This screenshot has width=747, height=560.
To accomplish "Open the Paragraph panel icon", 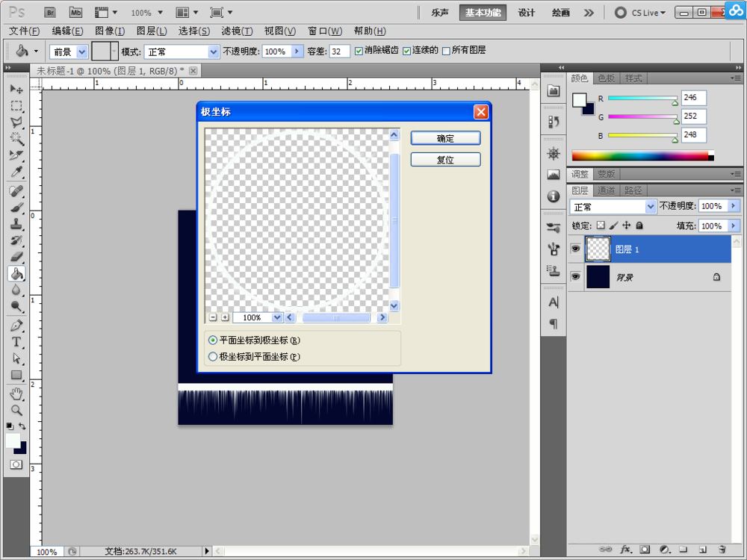I will tap(553, 324).
